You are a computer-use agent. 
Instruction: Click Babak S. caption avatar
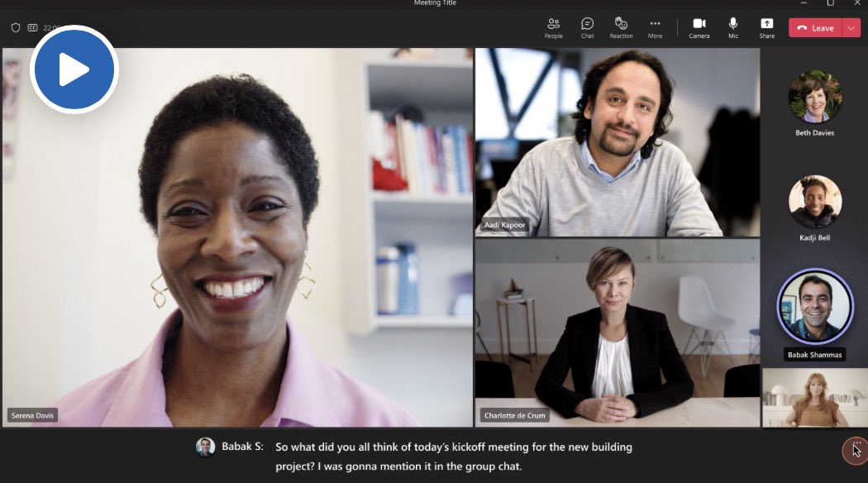tap(205, 447)
